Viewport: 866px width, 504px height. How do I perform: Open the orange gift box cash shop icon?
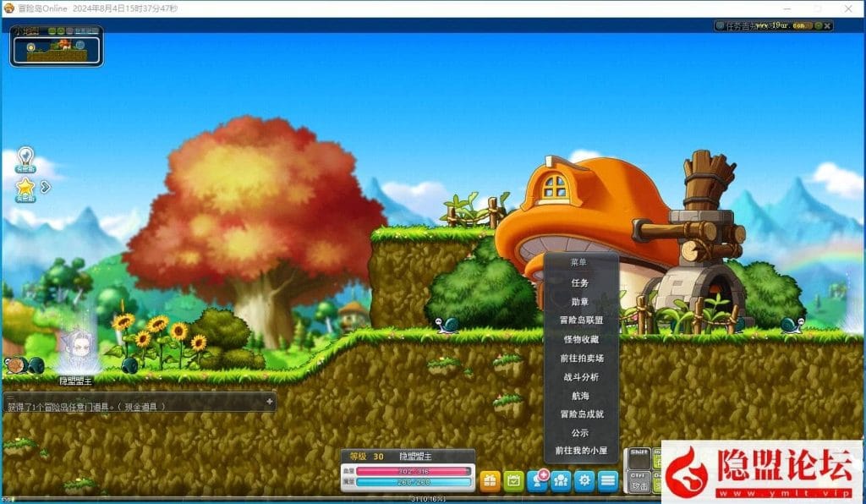click(x=490, y=481)
